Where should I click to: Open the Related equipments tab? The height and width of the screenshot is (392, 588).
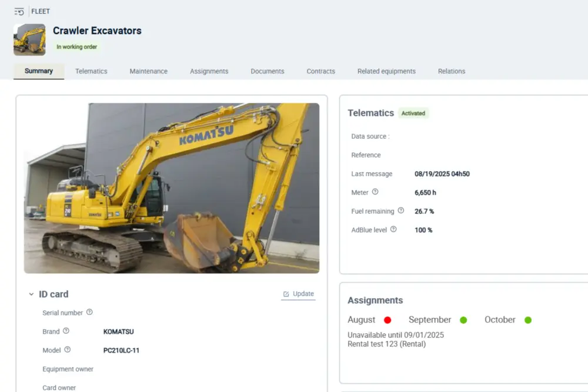coord(386,71)
